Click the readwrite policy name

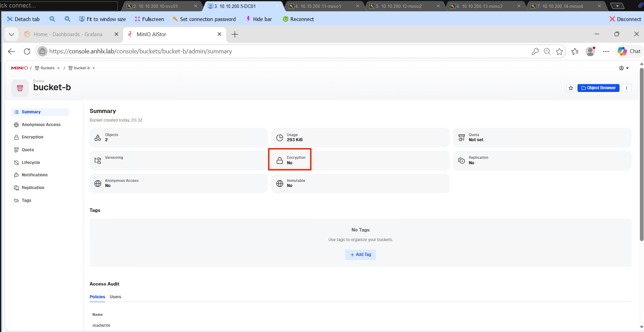coord(101,325)
